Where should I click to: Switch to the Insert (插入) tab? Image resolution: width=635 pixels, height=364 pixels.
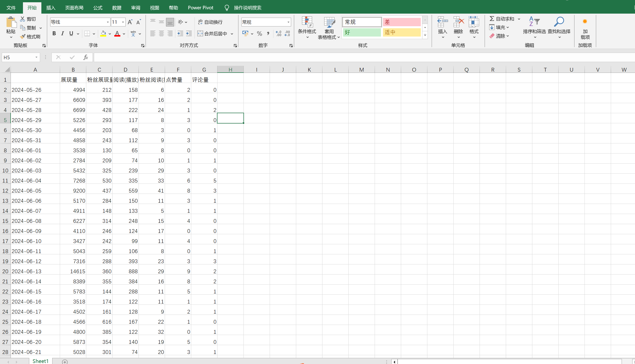point(51,8)
